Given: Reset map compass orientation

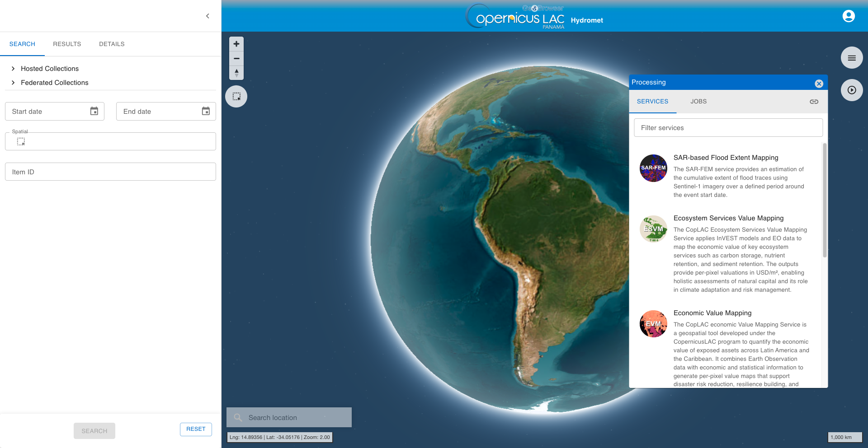Looking at the screenshot, I should tap(236, 73).
